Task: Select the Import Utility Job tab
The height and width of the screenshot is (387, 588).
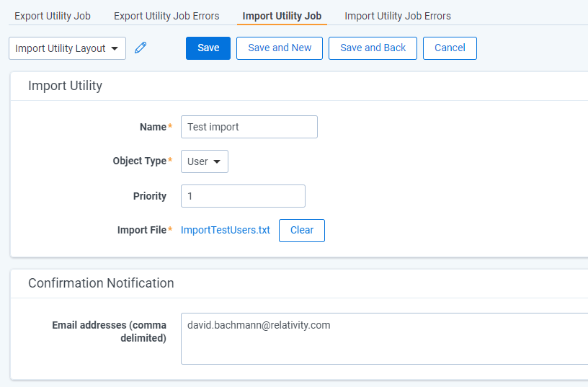Action: 282,16
